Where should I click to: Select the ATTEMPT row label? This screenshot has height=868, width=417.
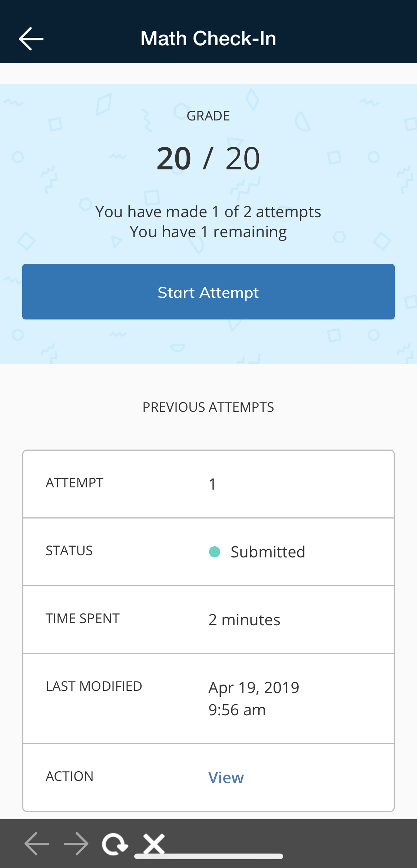tap(75, 483)
